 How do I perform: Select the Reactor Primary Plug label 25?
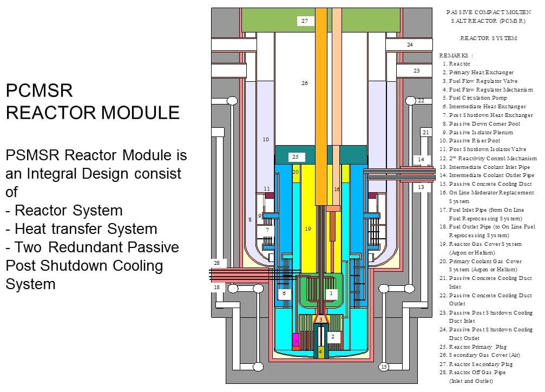coord(295,156)
